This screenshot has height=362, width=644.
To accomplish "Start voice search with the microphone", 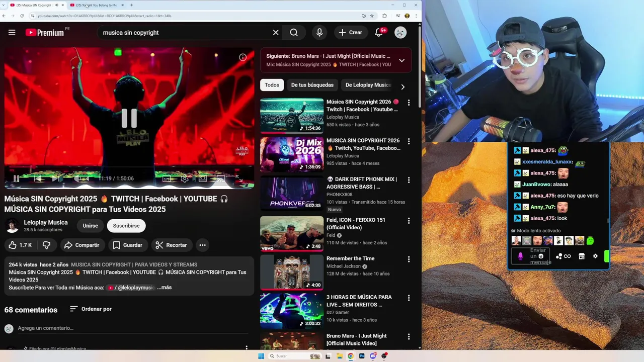I will click(x=319, y=33).
